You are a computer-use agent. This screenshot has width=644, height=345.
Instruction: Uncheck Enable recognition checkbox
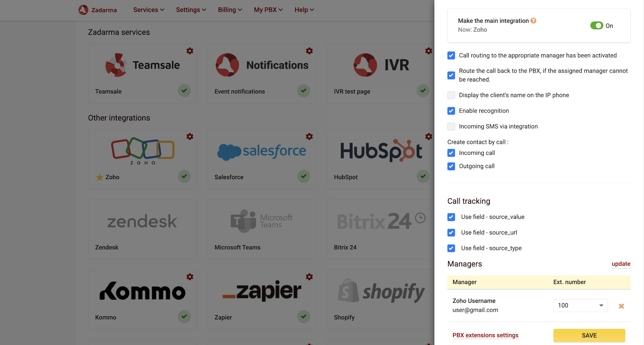(451, 111)
